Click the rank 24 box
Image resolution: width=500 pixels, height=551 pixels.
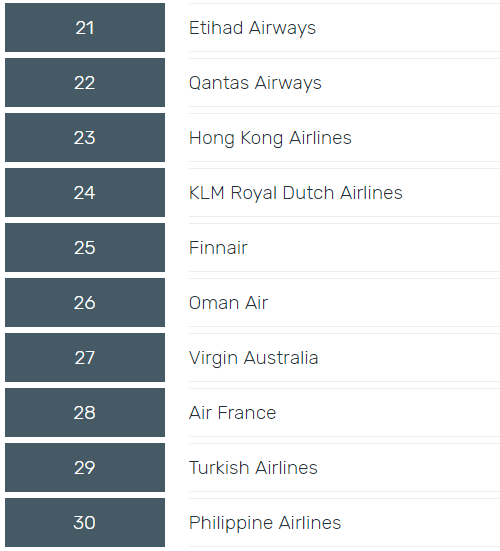(x=85, y=193)
